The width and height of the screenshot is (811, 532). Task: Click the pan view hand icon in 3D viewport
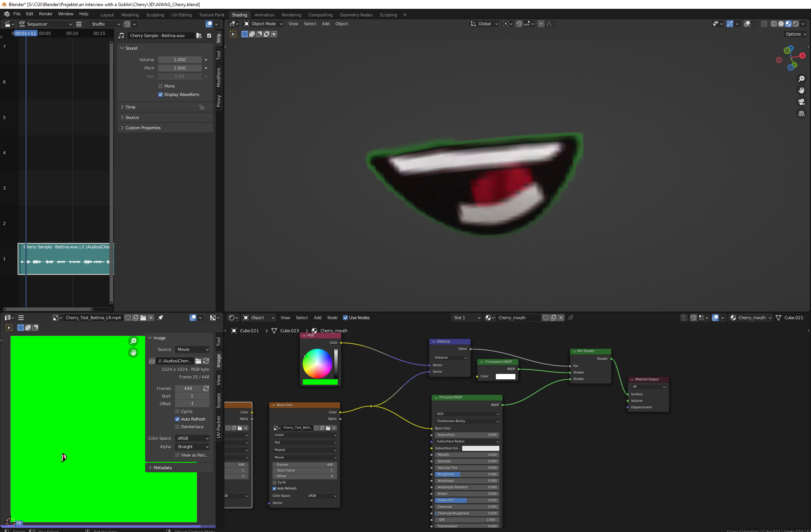[801, 90]
